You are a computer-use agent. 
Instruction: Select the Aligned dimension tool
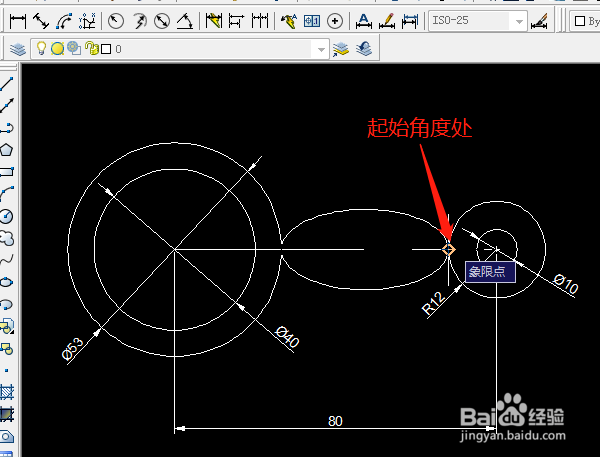(x=41, y=21)
